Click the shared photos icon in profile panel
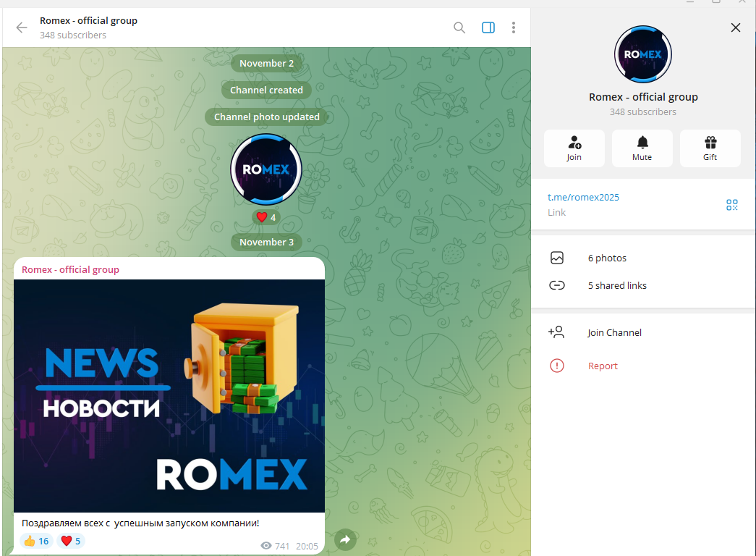 (557, 258)
